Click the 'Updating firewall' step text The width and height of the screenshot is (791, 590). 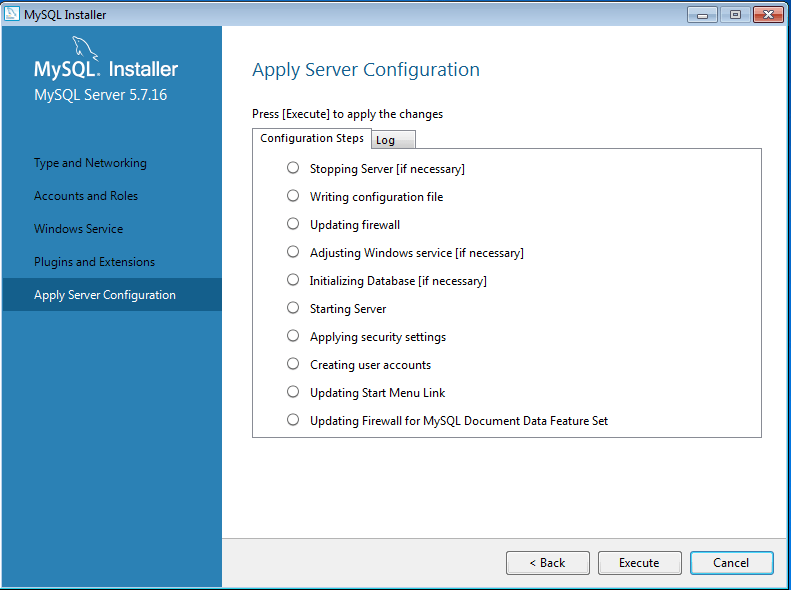pos(355,225)
